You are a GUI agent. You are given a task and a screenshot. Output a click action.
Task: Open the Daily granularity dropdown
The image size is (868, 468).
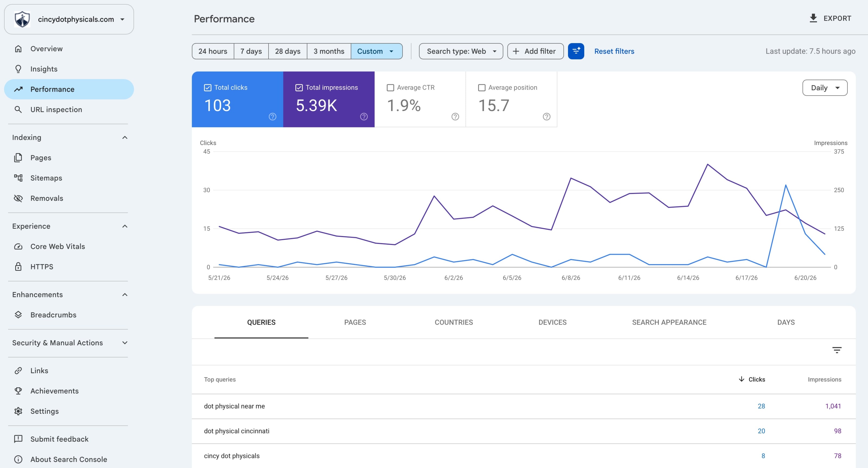(x=825, y=88)
